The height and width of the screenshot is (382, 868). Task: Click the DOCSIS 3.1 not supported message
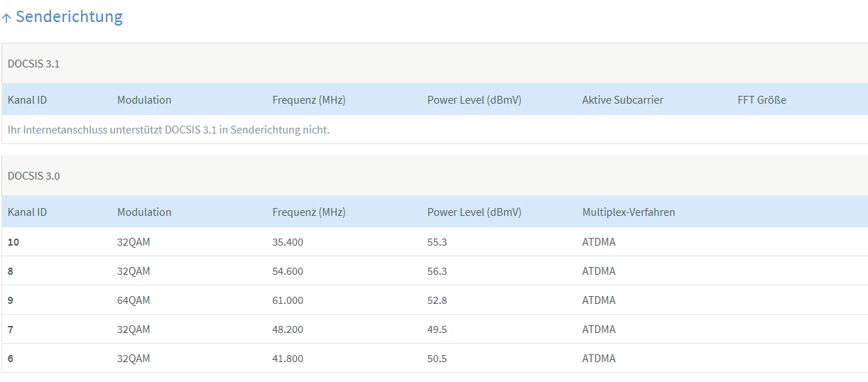[168, 130]
